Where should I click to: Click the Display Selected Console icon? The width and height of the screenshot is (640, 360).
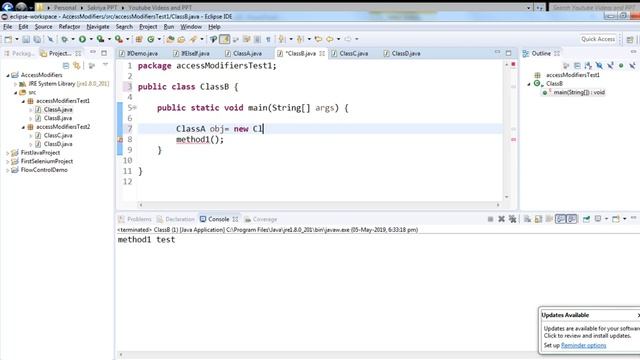tap(598, 219)
